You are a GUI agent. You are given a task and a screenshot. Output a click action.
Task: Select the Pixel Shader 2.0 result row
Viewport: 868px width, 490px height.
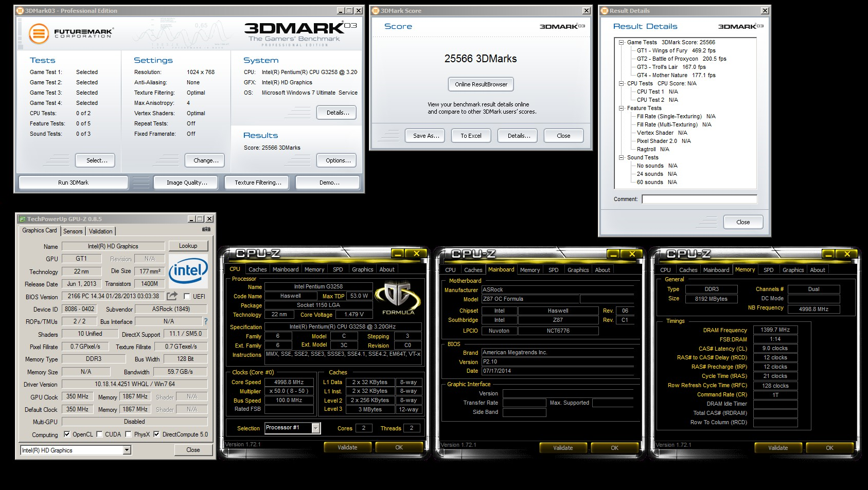[x=664, y=141]
